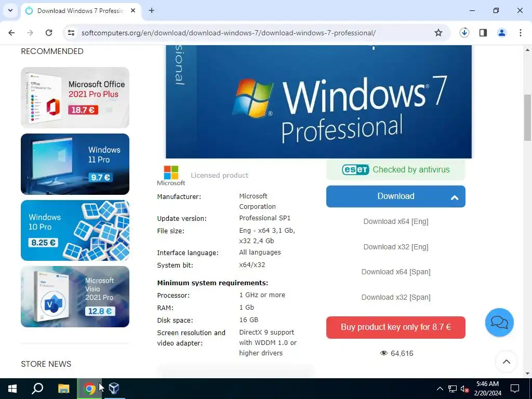532x399 pixels.
Task: Open taskbar search magnifier
Action: point(37,389)
